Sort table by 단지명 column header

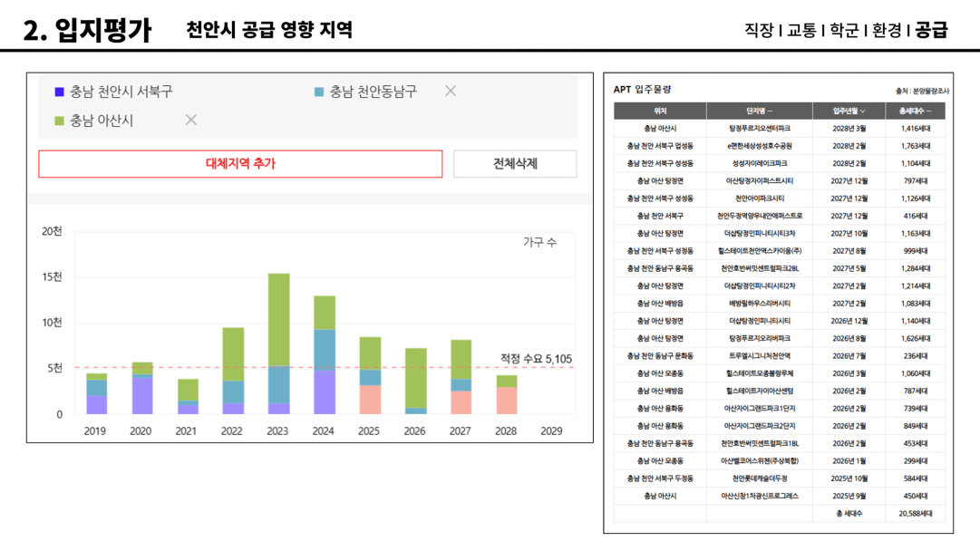pos(760,111)
